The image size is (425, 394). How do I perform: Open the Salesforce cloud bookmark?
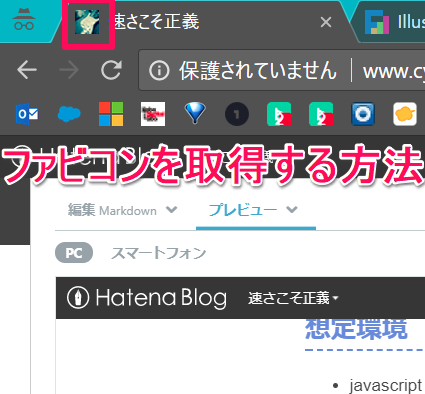tap(69, 114)
